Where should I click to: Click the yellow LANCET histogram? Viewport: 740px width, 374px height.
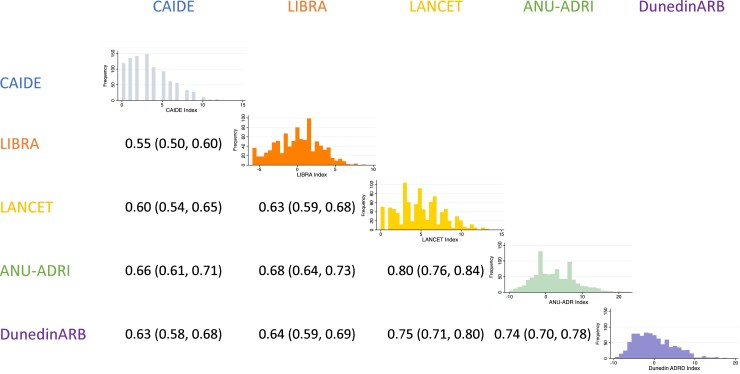[x=433, y=209]
